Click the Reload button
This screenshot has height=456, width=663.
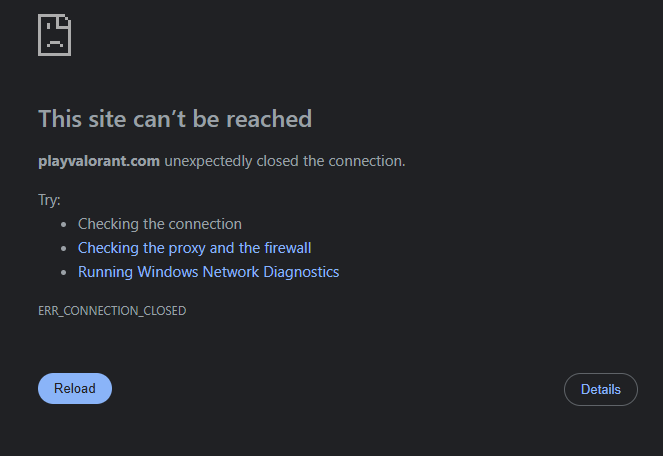75,388
